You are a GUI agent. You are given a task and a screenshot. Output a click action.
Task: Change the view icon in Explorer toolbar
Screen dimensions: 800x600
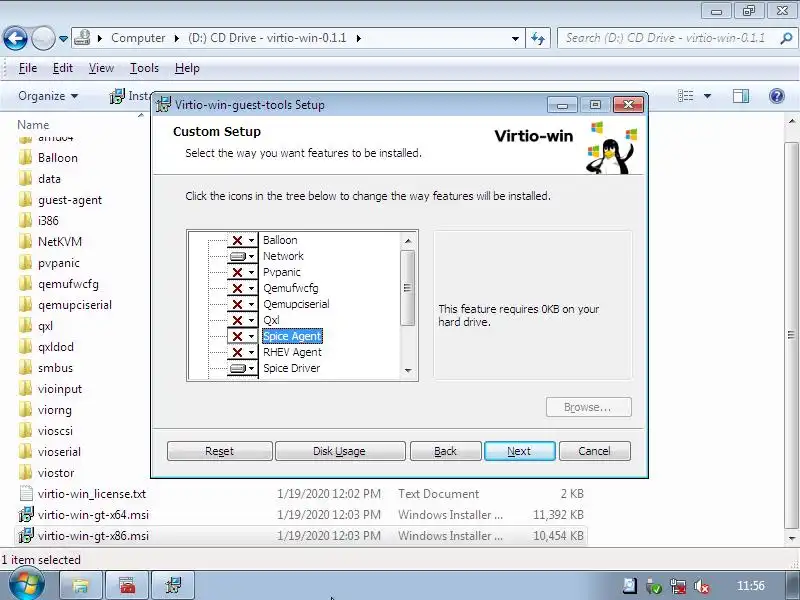(x=686, y=96)
